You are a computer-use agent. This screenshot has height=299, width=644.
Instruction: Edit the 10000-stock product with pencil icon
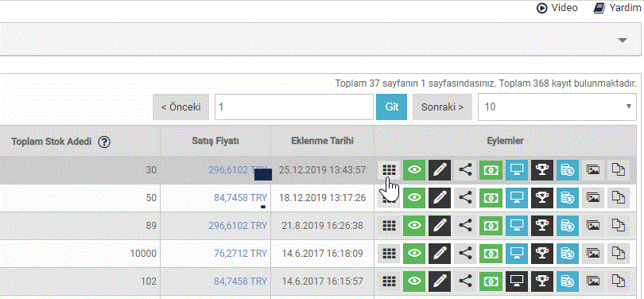tap(440, 254)
